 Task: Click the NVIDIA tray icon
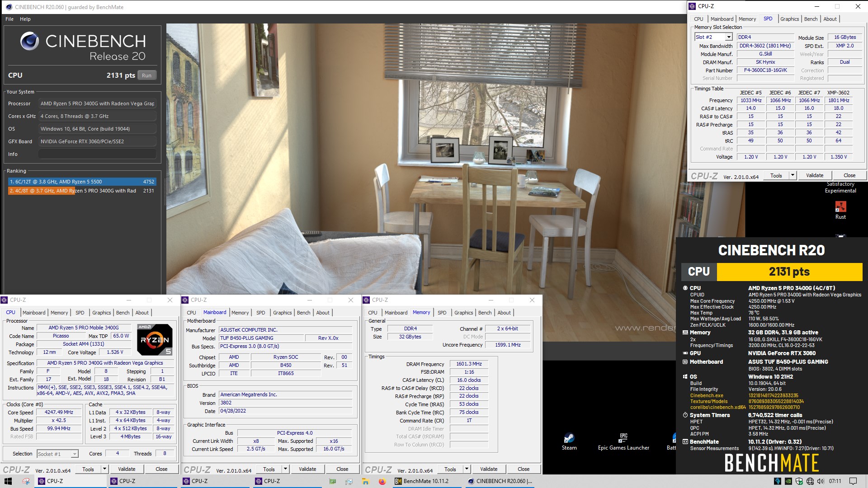[x=788, y=481]
